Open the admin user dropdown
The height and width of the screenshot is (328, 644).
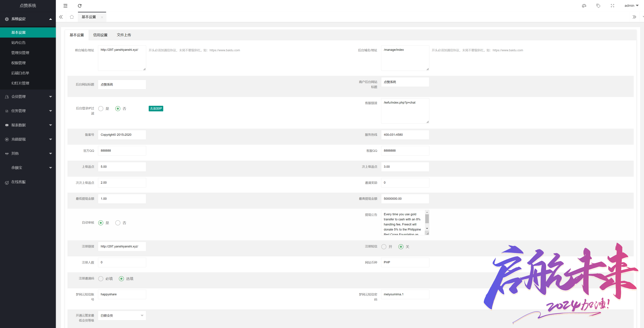pos(631,6)
